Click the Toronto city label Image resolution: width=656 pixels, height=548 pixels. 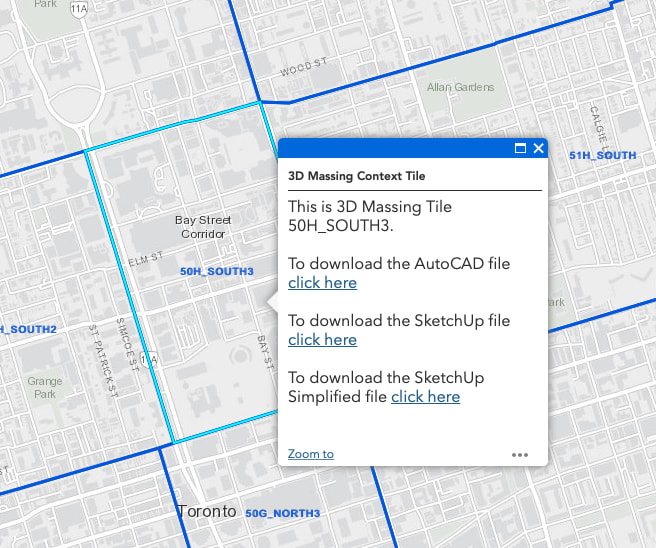pos(207,511)
